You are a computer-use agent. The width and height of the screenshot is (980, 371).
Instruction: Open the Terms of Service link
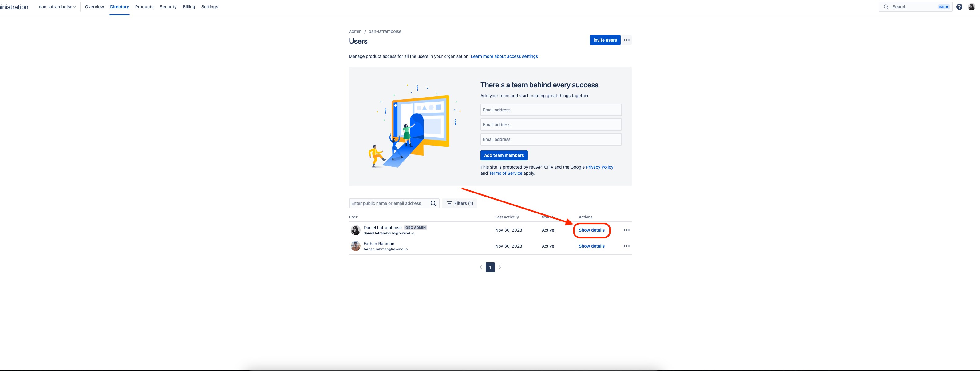click(505, 173)
